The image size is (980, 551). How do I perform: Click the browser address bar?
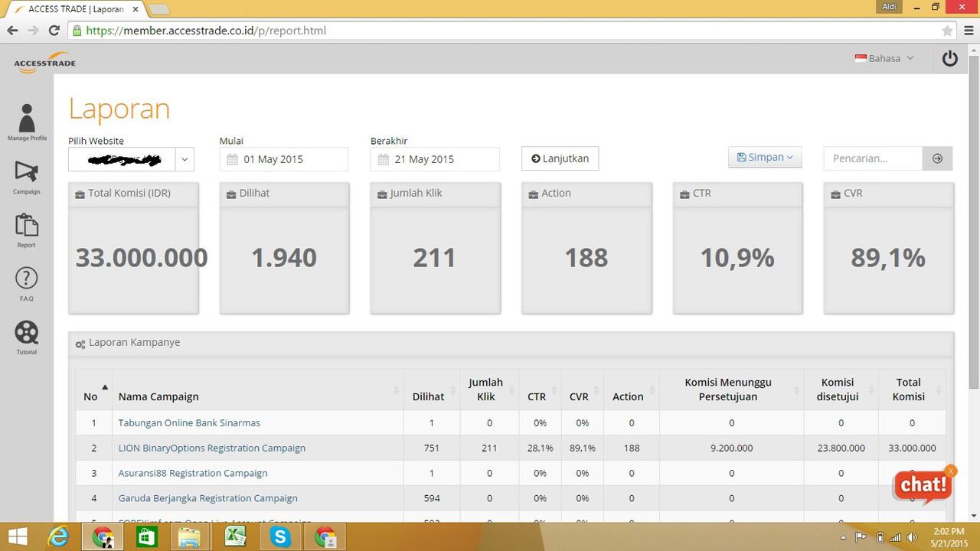pos(505,31)
